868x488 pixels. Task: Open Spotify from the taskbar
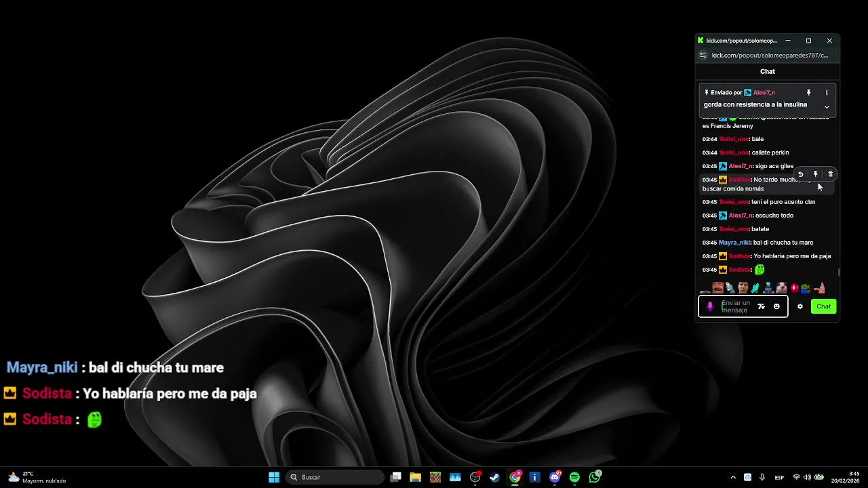574,477
